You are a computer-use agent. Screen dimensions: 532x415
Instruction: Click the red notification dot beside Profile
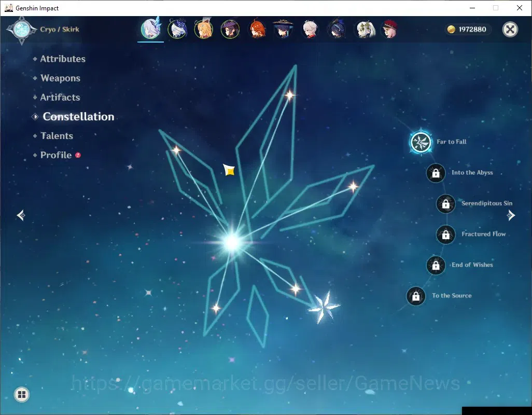pyautogui.click(x=78, y=155)
